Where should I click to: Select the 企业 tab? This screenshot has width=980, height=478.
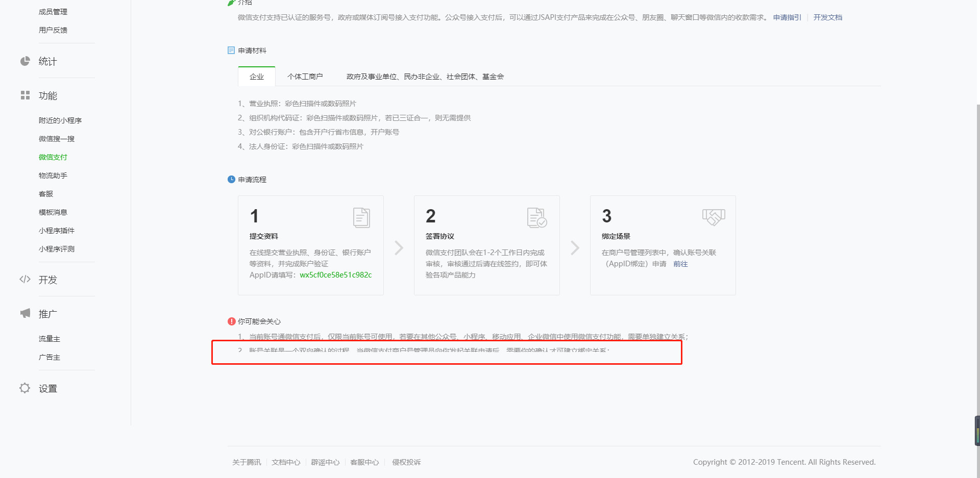(257, 77)
